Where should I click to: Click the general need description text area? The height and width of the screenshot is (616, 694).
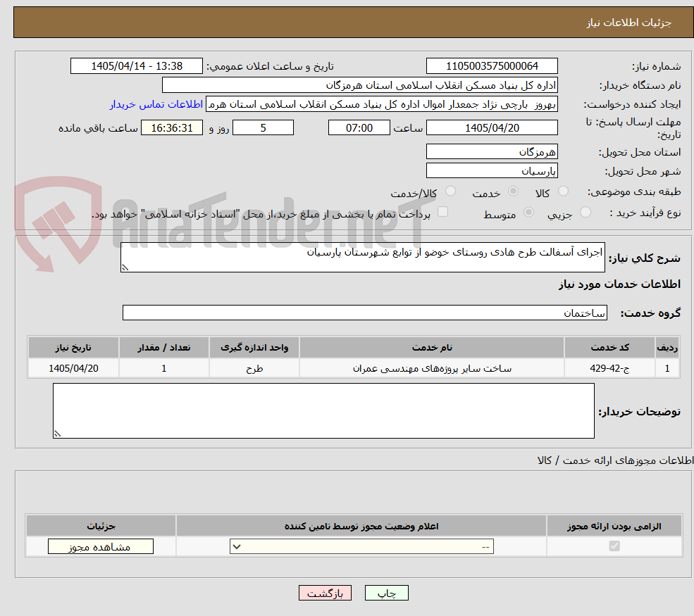[x=362, y=258]
